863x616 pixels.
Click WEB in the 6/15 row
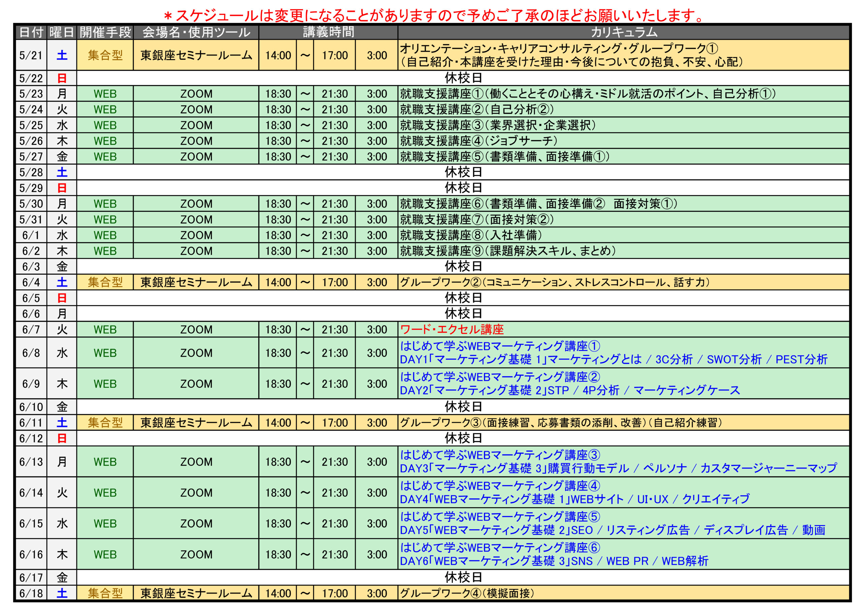[105, 524]
